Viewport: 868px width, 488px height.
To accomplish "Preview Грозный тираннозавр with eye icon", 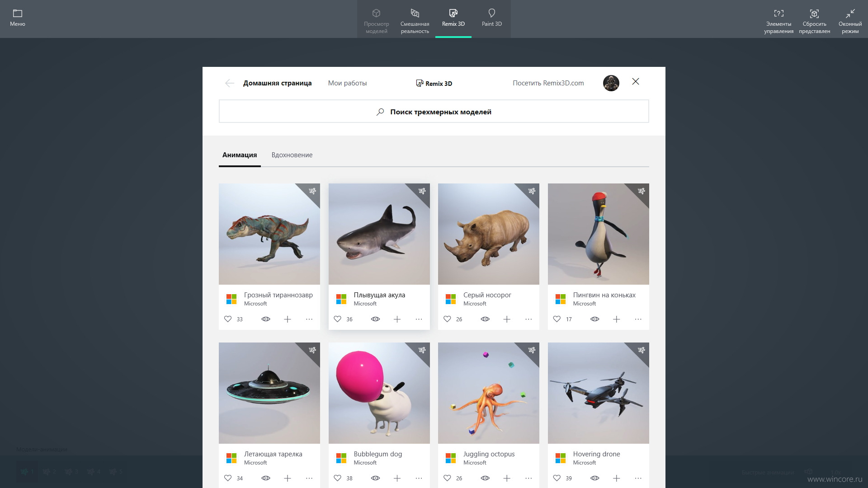I will pos(266,319).
